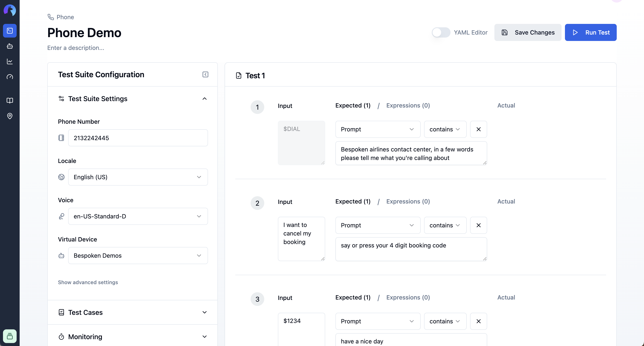644x346 pixels.
Task: Click the green device icon at sidebar bottom
Action: pos(10,336)
